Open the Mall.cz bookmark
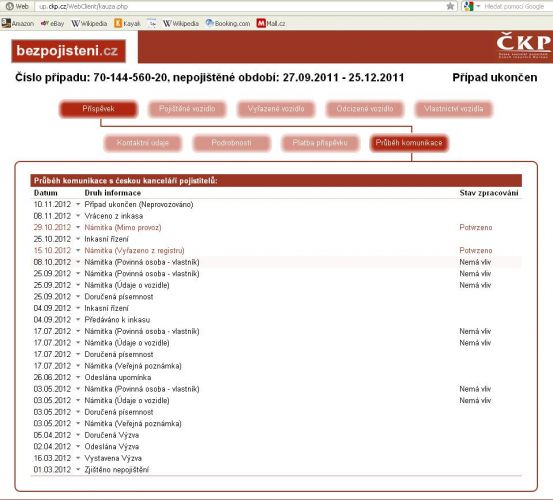 point(271,24)
